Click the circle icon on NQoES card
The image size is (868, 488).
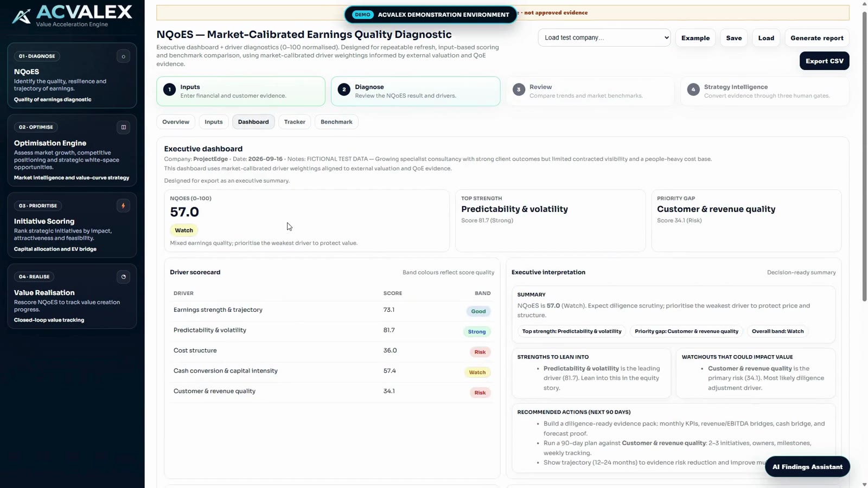123,56
